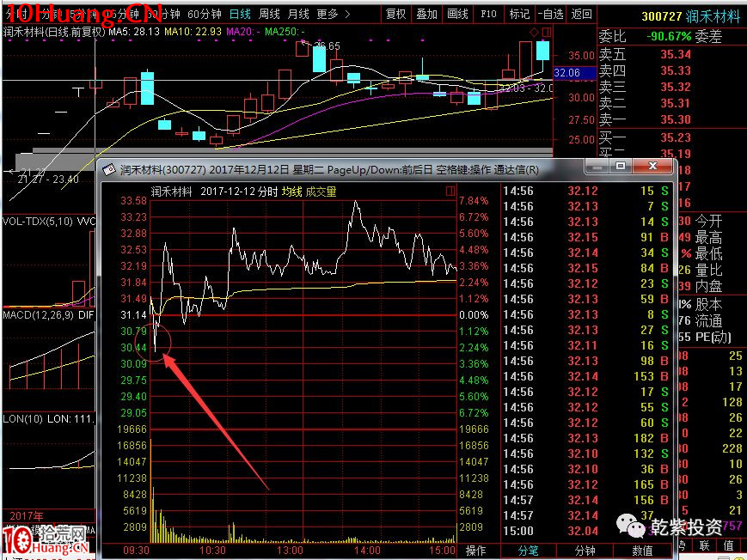Select the 买一 35.23 bid row

(645, 137)
